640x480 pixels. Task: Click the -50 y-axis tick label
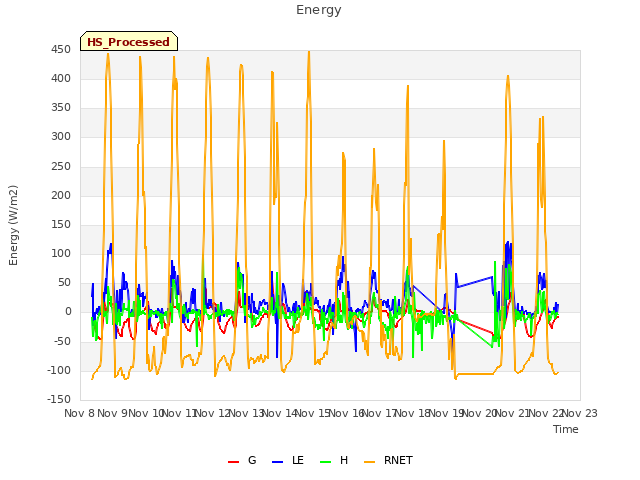[x=62, y=341]
